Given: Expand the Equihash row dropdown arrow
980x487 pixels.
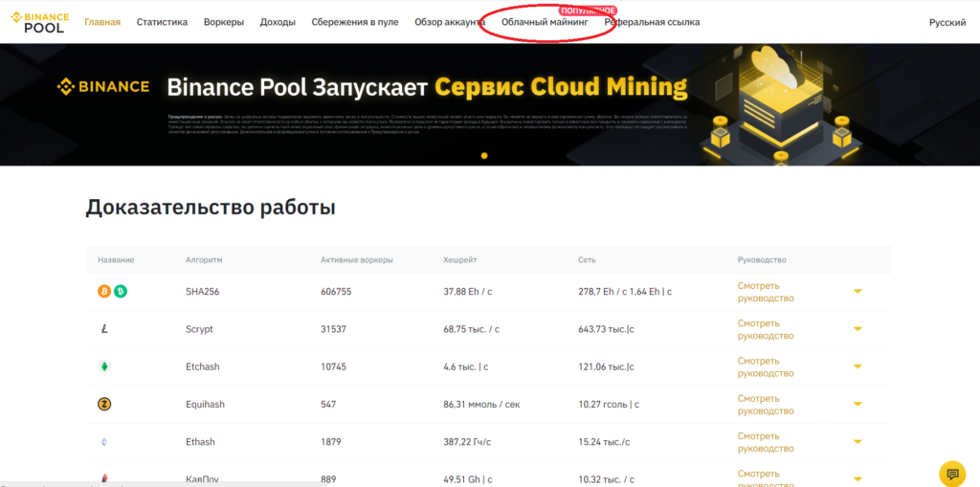Looking at the screenshot, I should (857, 405).
